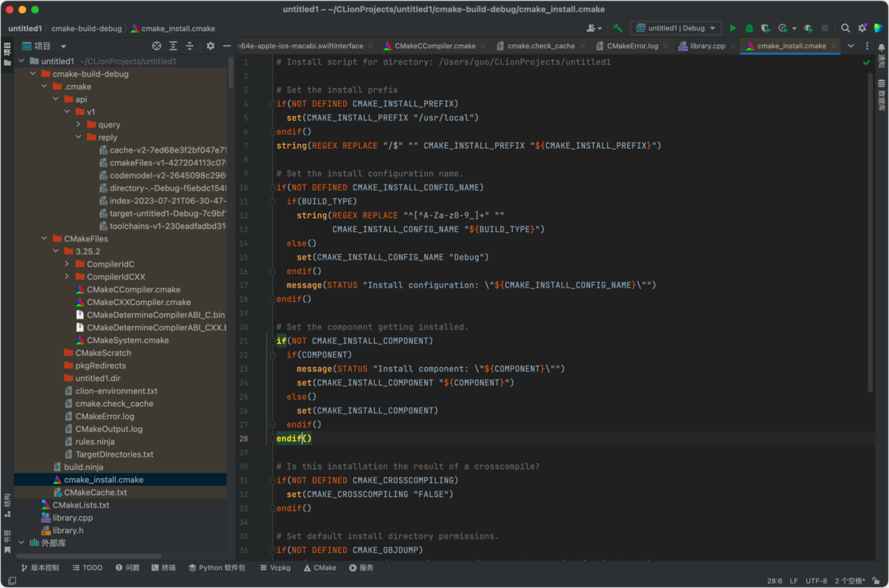Open profiler options dropdown arrow
The height and width of the screenshot is (588, 889).
pyautogui.click(x=793, y=28)
